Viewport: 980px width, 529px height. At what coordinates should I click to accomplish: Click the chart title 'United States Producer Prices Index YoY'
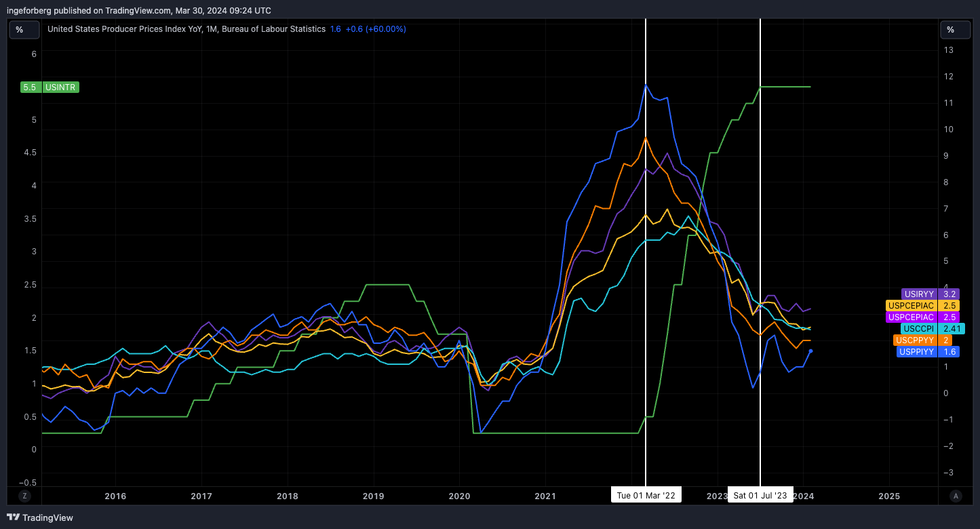click(x=125, y=29)
